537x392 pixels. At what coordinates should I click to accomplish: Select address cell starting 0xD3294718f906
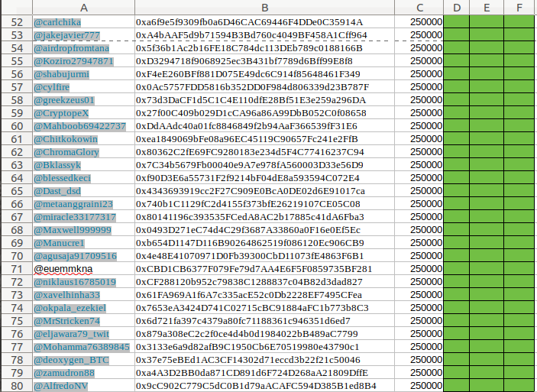(x=264, y=61)
